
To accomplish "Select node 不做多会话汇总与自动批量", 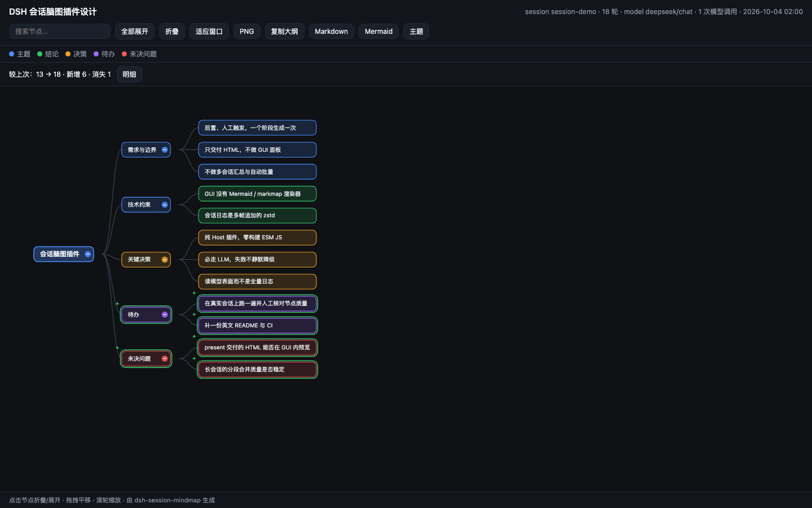I will point(257,172).
